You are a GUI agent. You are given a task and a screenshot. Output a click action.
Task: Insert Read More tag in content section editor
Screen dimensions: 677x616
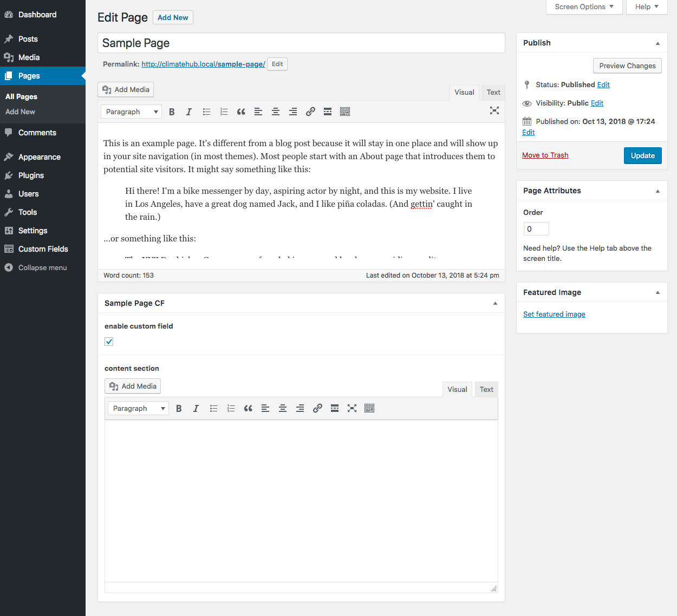click(x=335, y=408)
